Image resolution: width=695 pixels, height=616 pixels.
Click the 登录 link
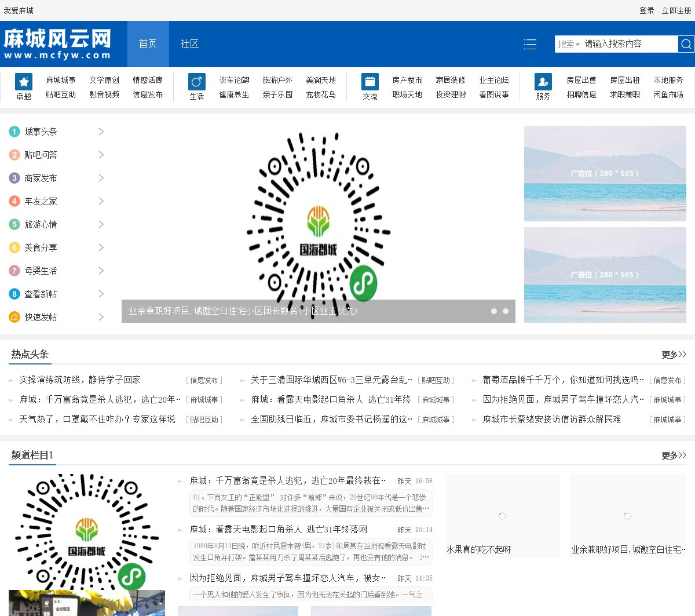646,10
